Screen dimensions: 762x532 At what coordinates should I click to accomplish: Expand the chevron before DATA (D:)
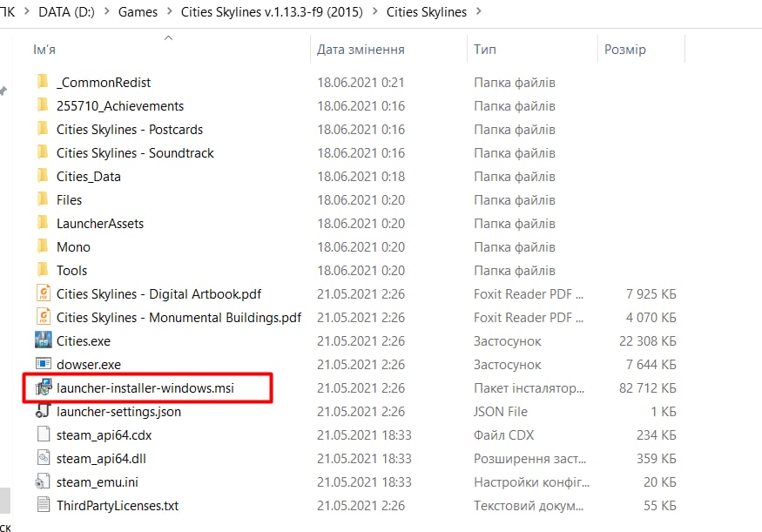point(27,11)
